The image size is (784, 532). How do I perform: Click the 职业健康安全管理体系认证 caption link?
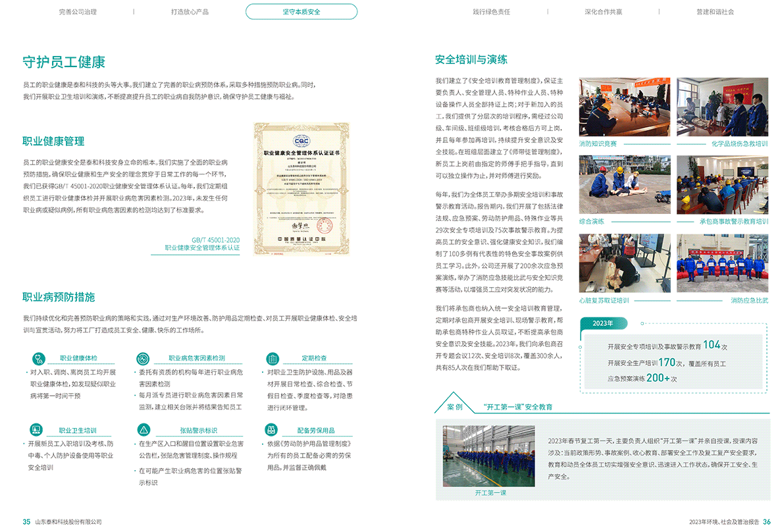[202, 248]
